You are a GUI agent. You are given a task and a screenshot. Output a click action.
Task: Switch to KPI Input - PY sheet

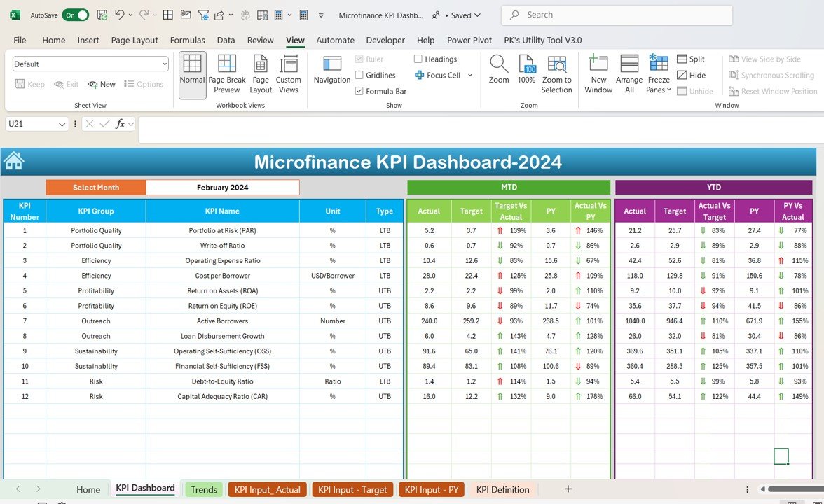(432, 490)
